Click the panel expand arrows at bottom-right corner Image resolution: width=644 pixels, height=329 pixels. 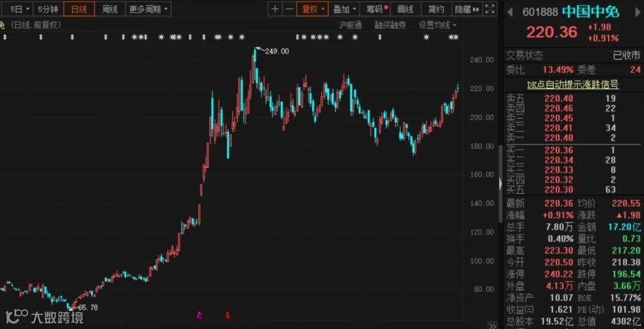pyautogui.click(x=493, y=325)
